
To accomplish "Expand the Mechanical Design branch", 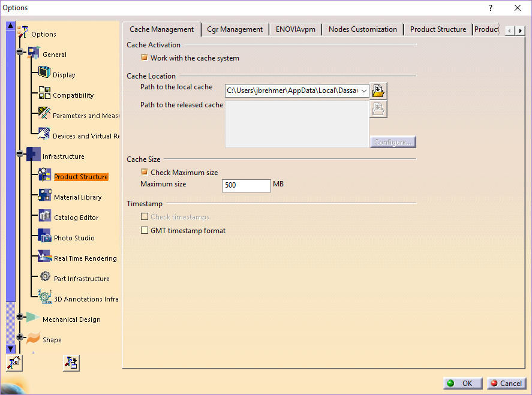I will point(20,317).
